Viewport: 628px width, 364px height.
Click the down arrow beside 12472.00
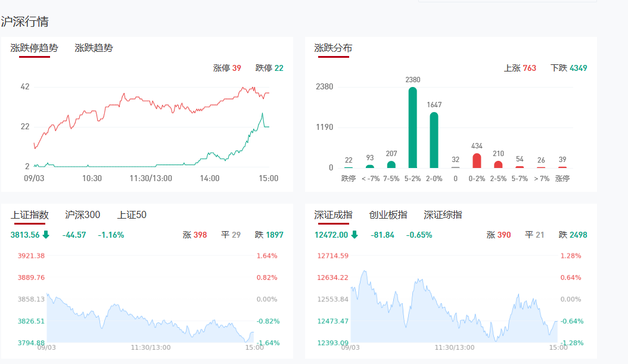click(355, 235)
